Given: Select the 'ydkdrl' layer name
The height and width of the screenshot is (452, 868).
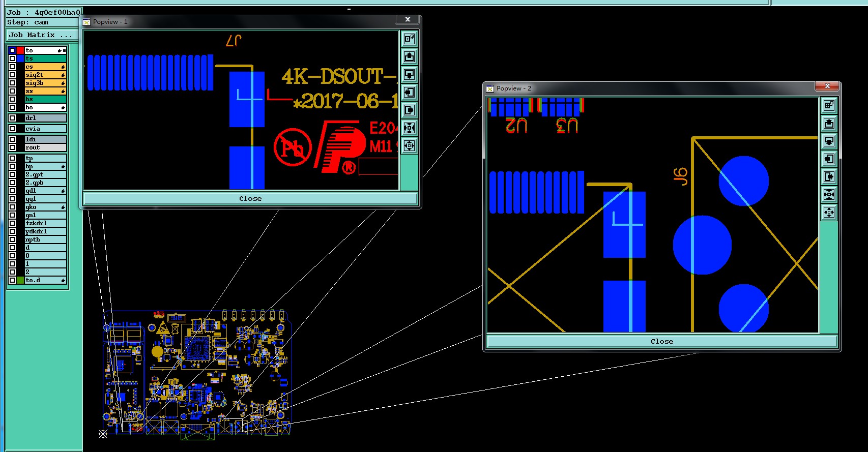Looking at the screenshot, I should (46, 231).
